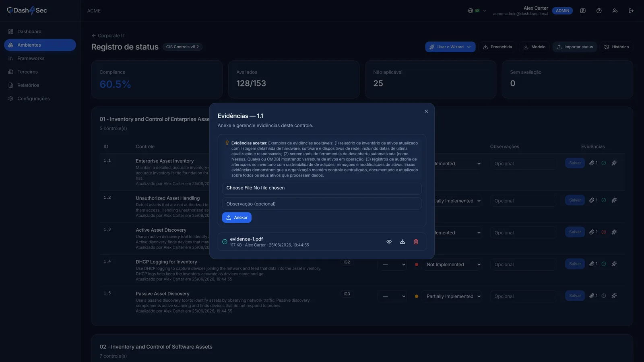Screen dimensions: 644x362
Task: Open the dash dropdown in row 1.4
Action: pyautogui.click(x=392, y=265)
